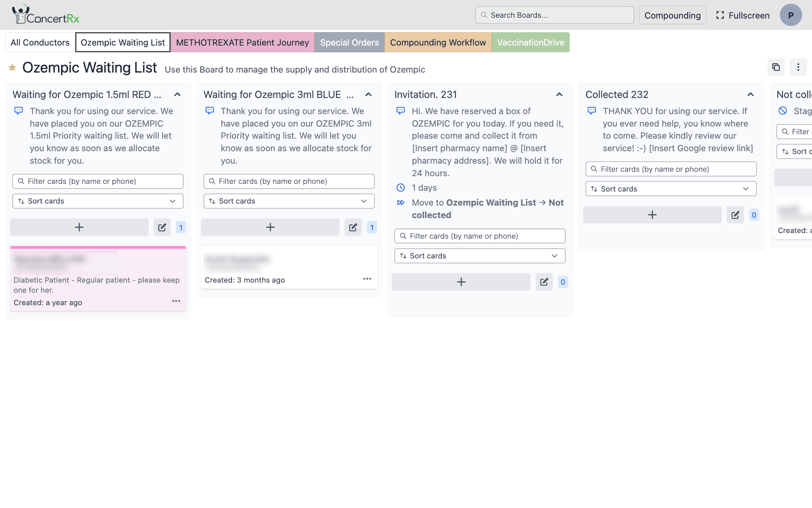This screenshot has height=508, width=812.
Task: Collapse the Collected 232 column
Action: 750,95
